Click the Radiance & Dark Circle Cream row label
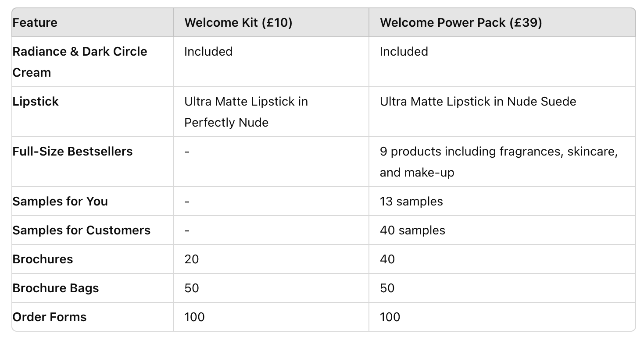Image resolution: width=644 pixels, height=340 pixels. coord(80,62)
